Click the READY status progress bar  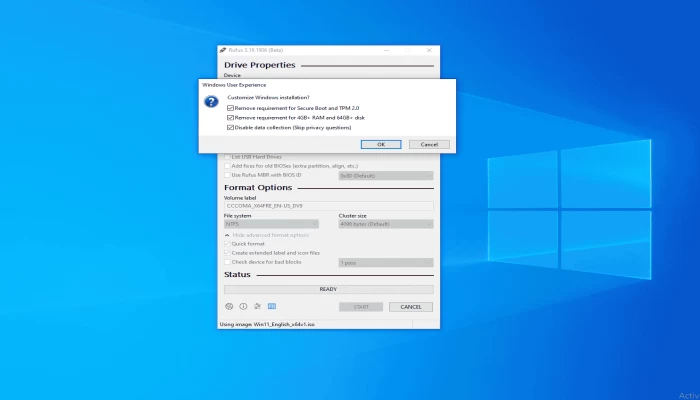coord(329,289)
